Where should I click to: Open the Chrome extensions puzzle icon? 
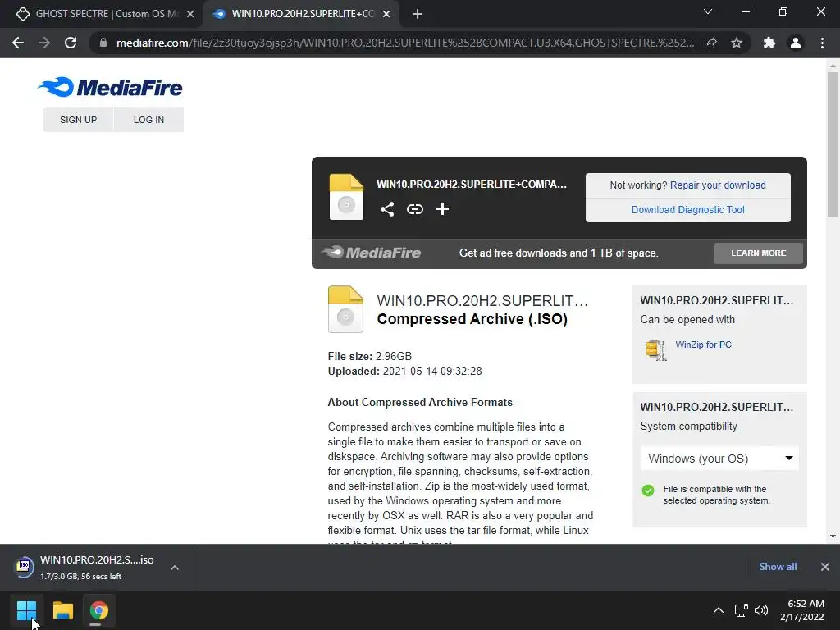[769, 43]
